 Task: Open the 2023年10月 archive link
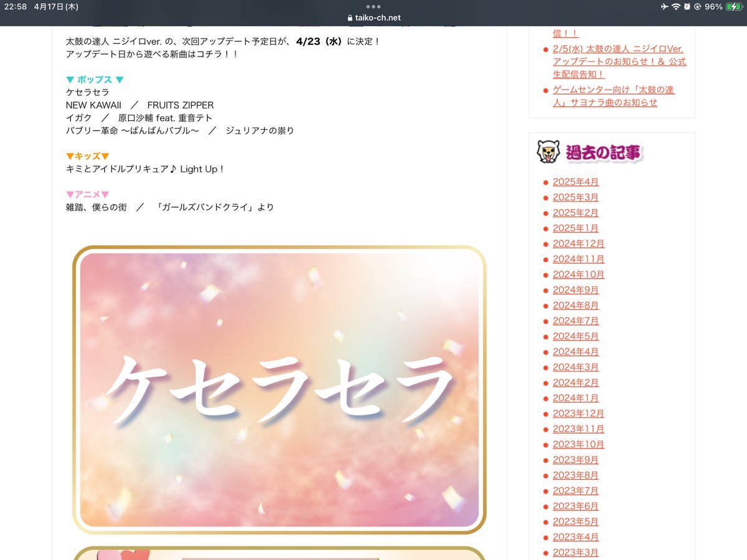[578, 444]
